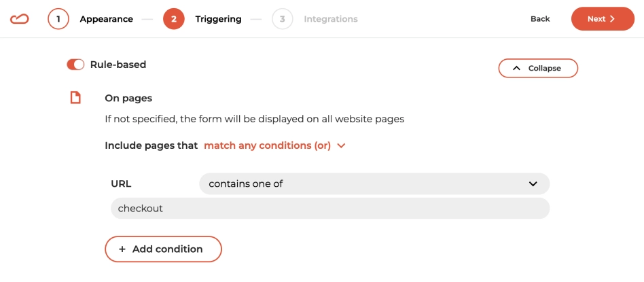Click the step 2 circle icon

point(174,19)
